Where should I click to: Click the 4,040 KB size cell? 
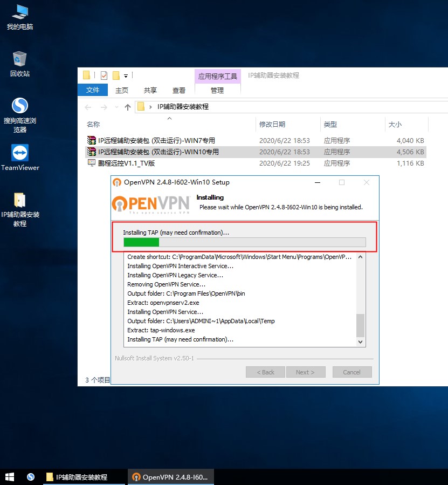tap(410, 141)
